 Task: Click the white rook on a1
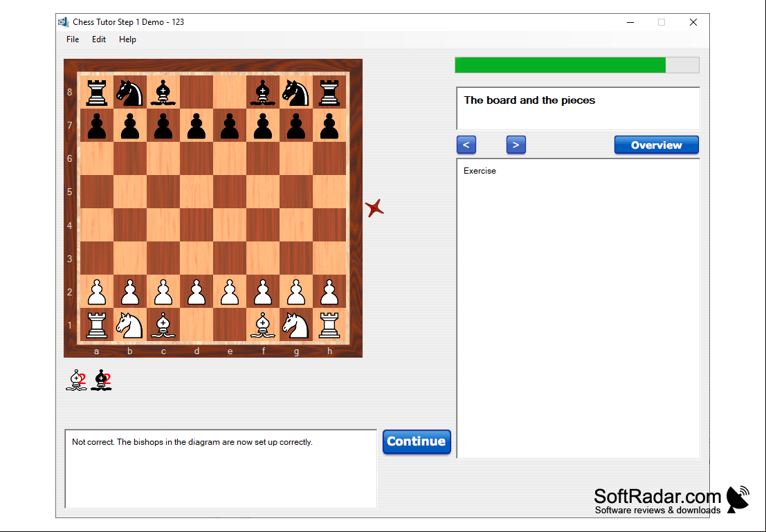[97, 325]
